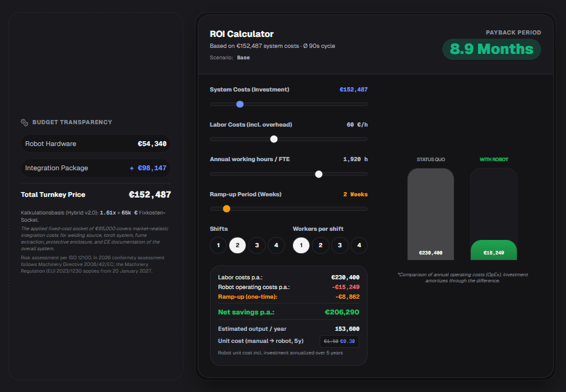566x392 pixels.
Task: Select the STATUS QUO bar in the chart
Action: pyautogui.click(x=430, y=212)
